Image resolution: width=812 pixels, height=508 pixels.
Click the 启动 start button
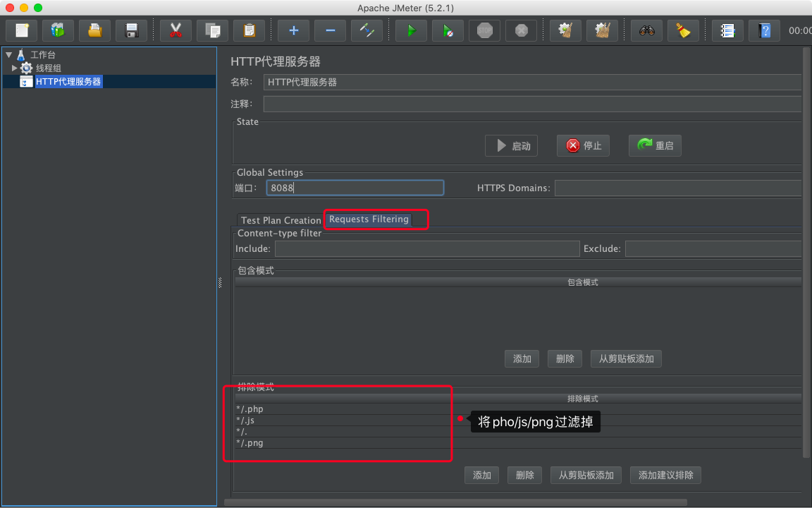point(511,145)
